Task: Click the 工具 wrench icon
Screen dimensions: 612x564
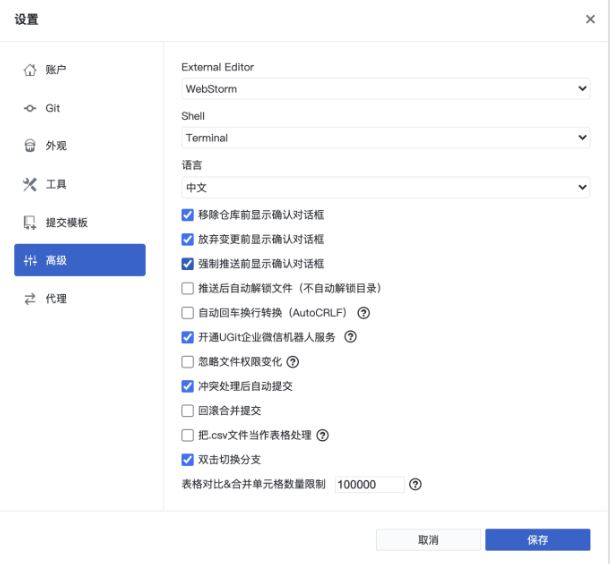Action: pos(30,185)
